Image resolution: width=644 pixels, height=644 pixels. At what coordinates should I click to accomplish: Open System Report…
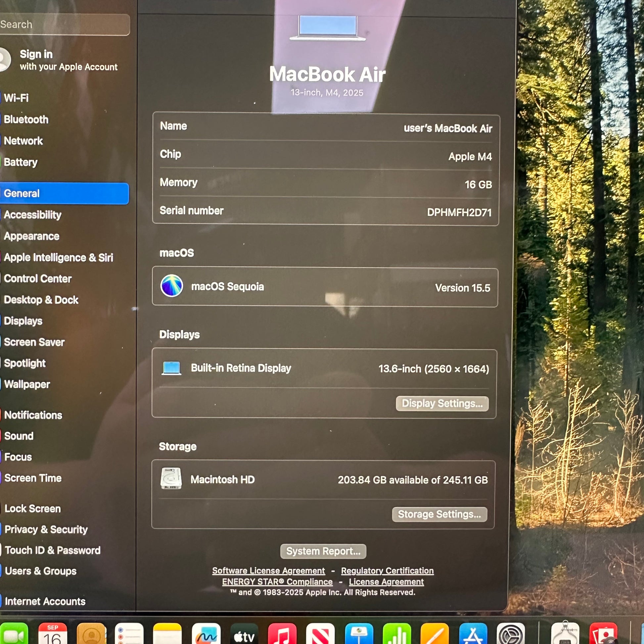(x=323, y=551)
